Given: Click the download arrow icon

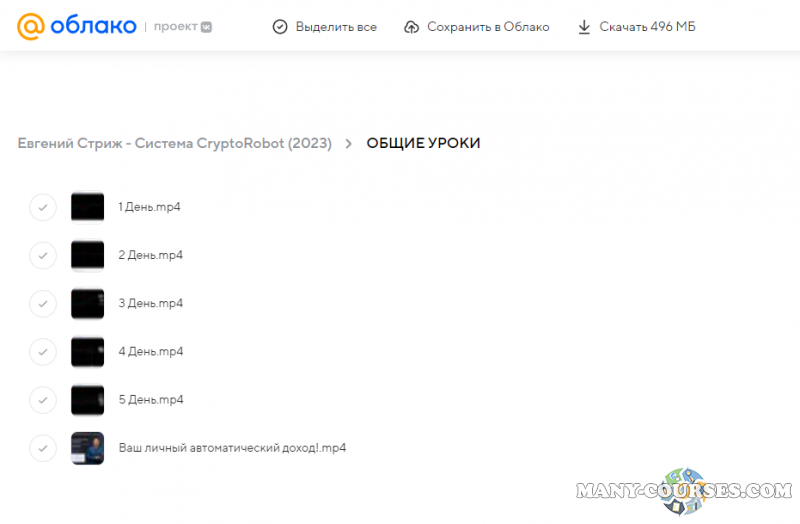Looking at the screenshot, I should 584,27.
